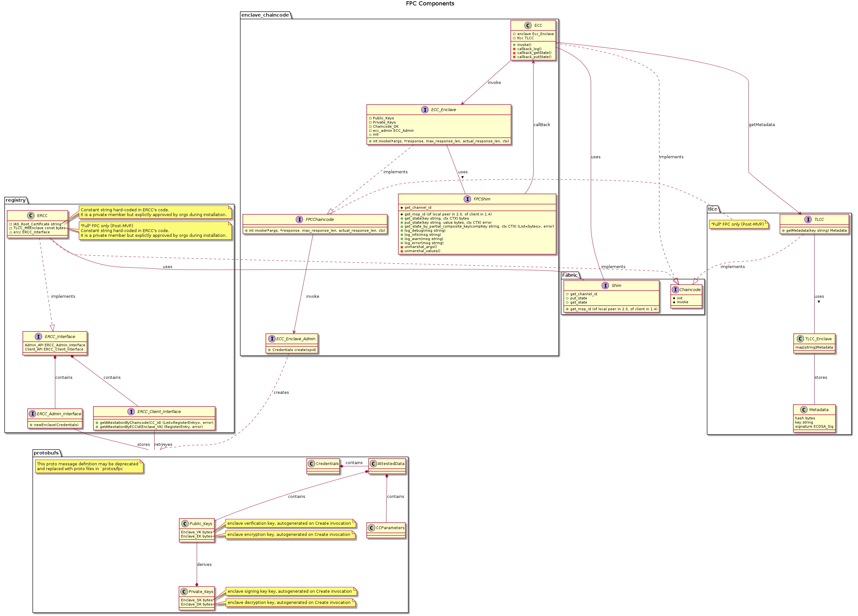Click the Metadata class icon
This screenshot has height=616, width=858.
point(804,409)
